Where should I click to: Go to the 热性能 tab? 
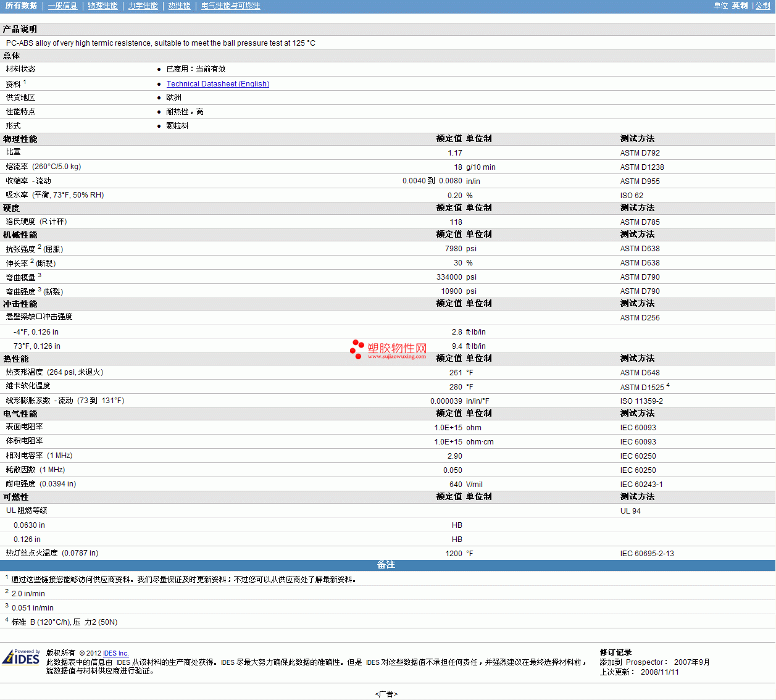(180, 6)
